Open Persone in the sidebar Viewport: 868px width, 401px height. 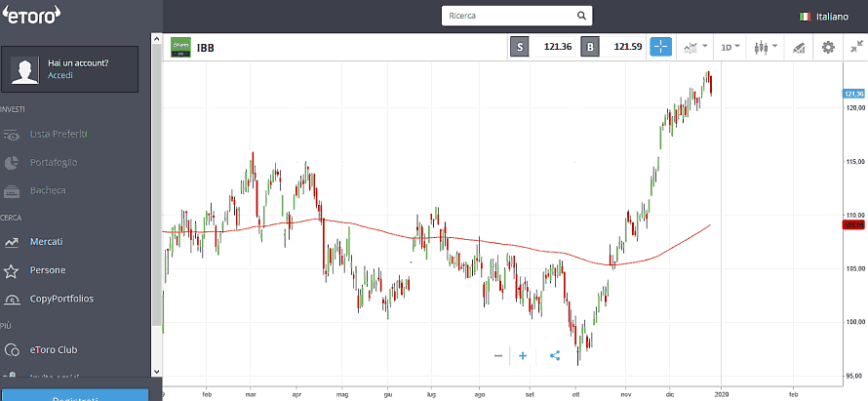[48, 270]
